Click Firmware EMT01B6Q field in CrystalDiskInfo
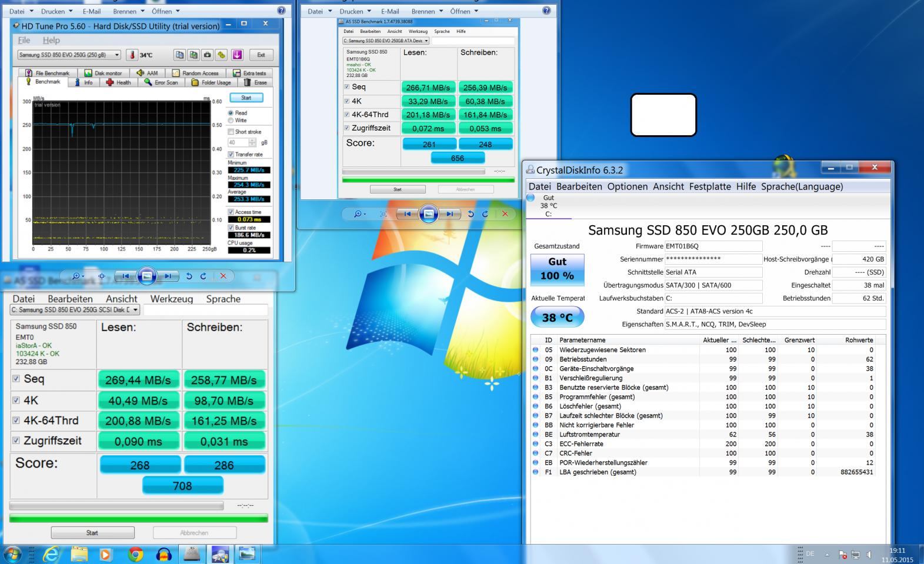This screenshot has width=924, height=564. (713, 246)
